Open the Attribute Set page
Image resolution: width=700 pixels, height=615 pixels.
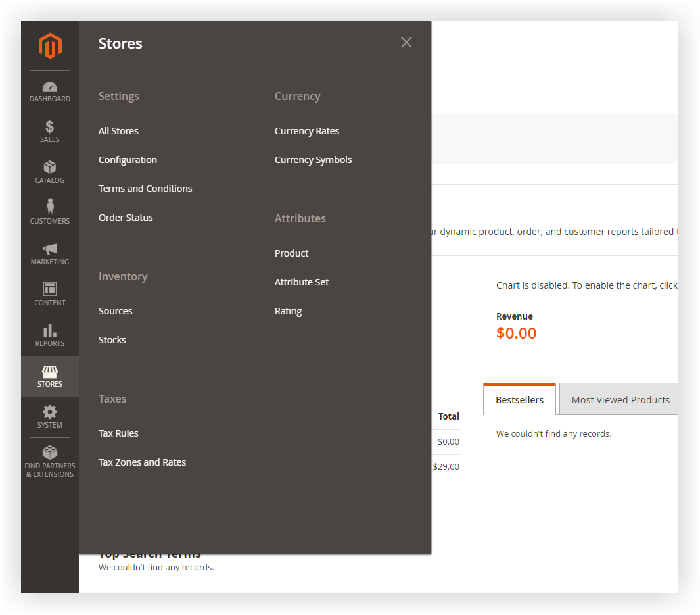[302, 282]
